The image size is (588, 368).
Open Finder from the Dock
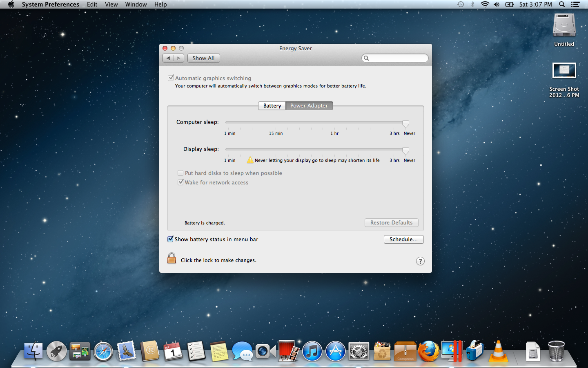point(33,351)
